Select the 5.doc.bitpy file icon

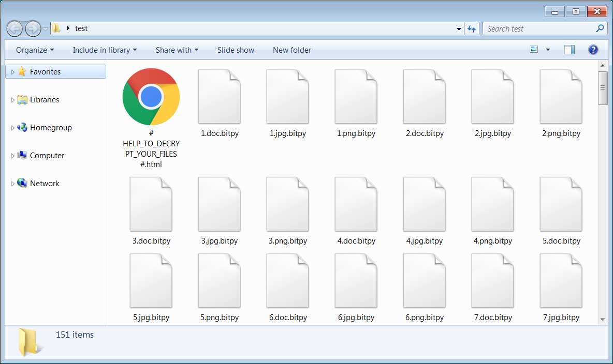click(x=561, y=204)
